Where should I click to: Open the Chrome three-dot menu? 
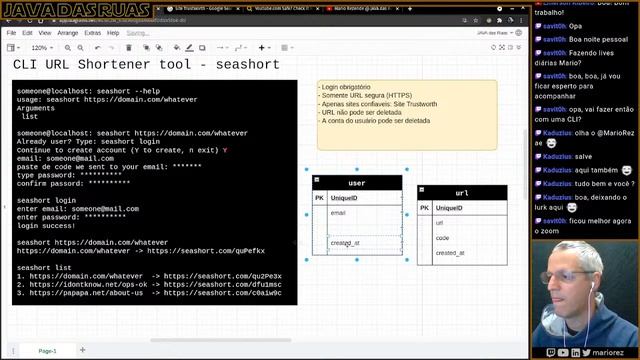(521, 20)
